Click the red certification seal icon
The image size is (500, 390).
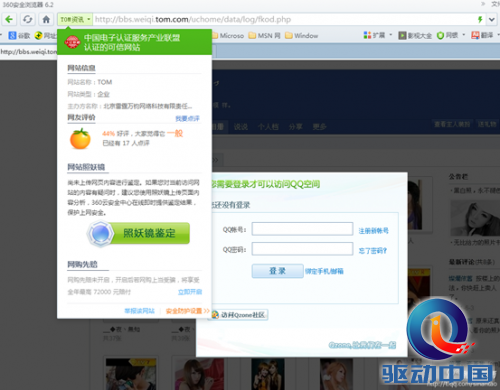(x=72, y=42)
